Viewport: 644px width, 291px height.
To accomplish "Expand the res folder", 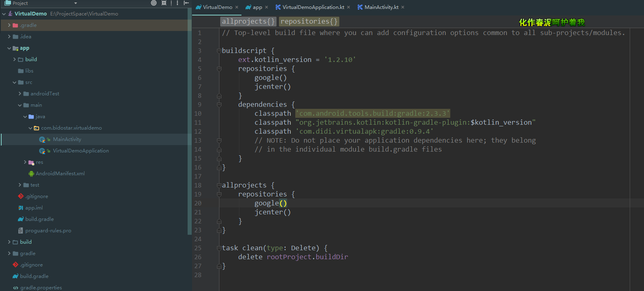I will click(25, 162).
